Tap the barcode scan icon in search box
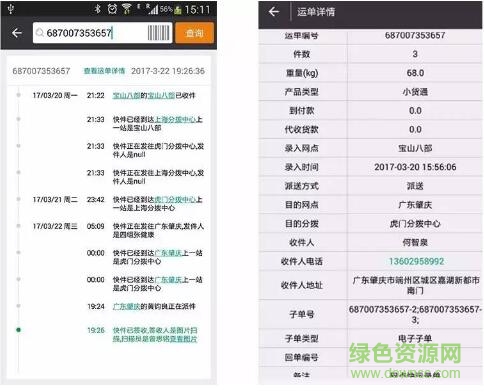 [159, 33]
